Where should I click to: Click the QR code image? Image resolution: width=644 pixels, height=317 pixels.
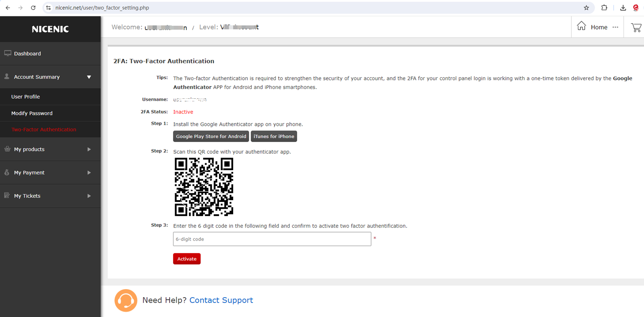[x=204, y=187]
